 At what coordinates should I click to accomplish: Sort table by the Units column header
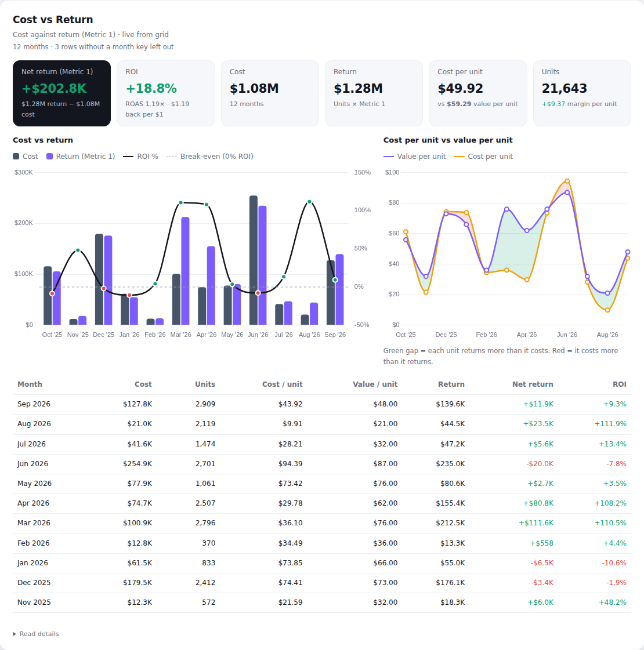[x=205, y=384]
